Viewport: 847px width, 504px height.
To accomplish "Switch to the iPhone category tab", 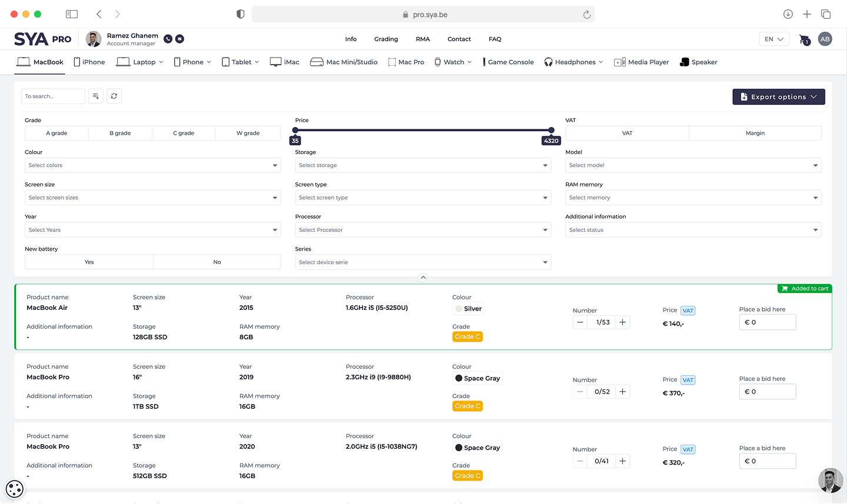I will [89, 62].
